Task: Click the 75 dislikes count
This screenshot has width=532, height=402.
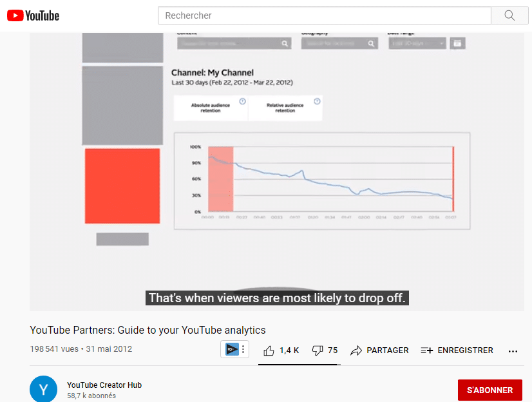Action: click(x=332, y=350)
